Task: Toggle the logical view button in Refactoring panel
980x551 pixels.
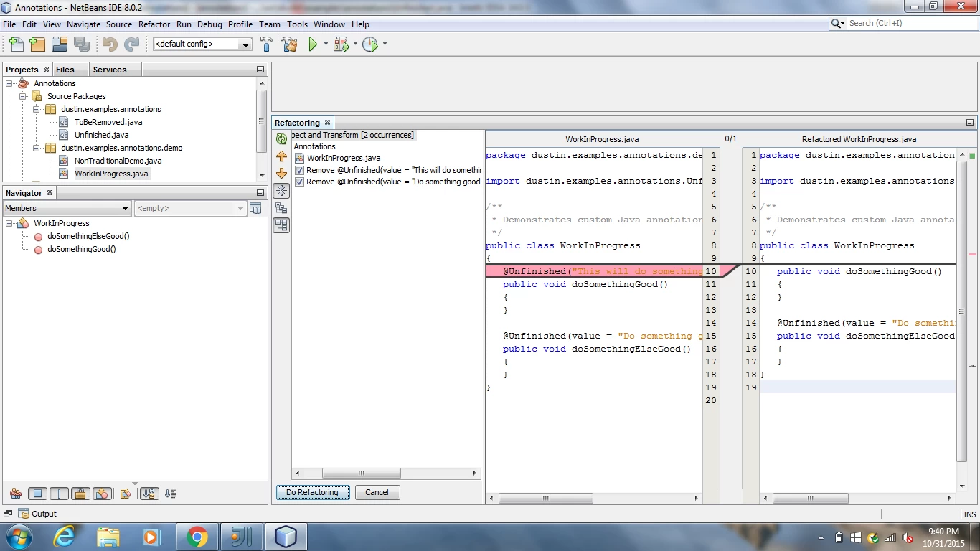Action: [x=281, y=207]
